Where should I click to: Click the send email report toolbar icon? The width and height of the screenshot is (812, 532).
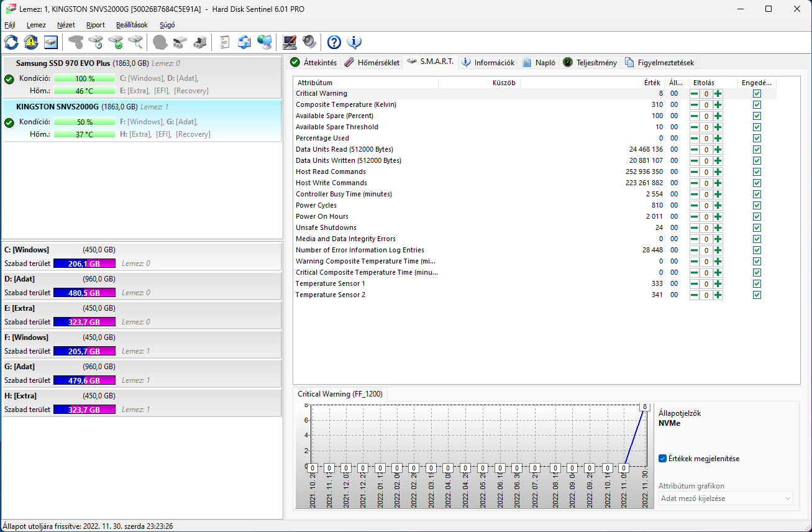pyautogui.click(x=245, y=42)
